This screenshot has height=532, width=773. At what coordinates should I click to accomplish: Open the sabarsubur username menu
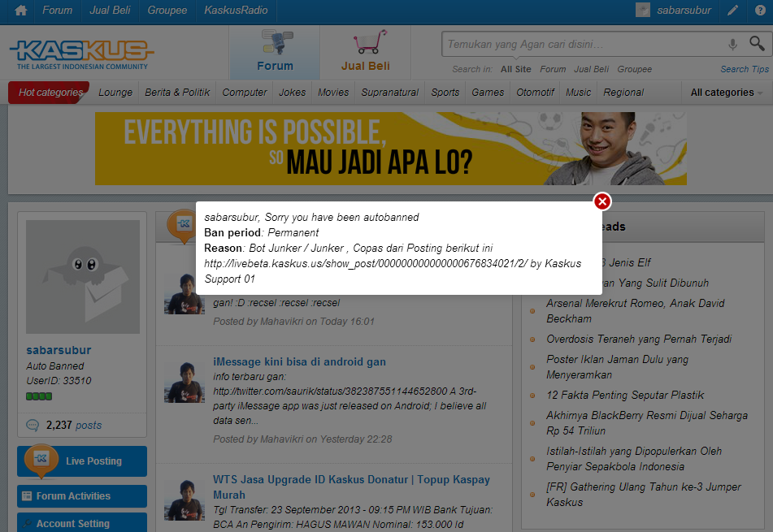(x=684, y=11)
